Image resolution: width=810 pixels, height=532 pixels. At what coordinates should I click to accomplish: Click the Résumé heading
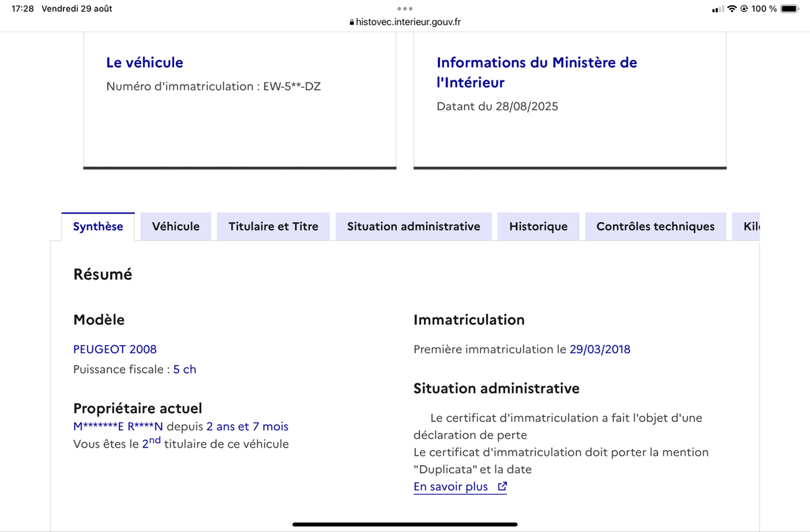point(103,275)
